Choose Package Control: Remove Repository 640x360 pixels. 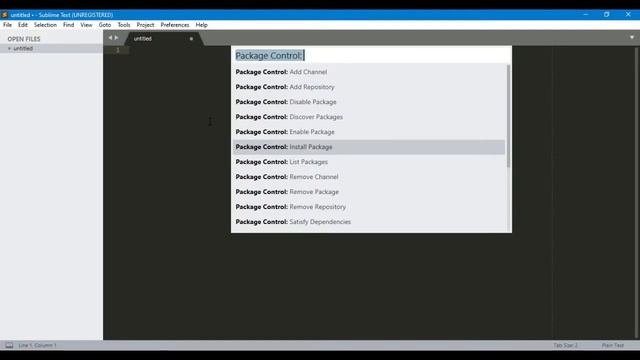tap(369, 207)
